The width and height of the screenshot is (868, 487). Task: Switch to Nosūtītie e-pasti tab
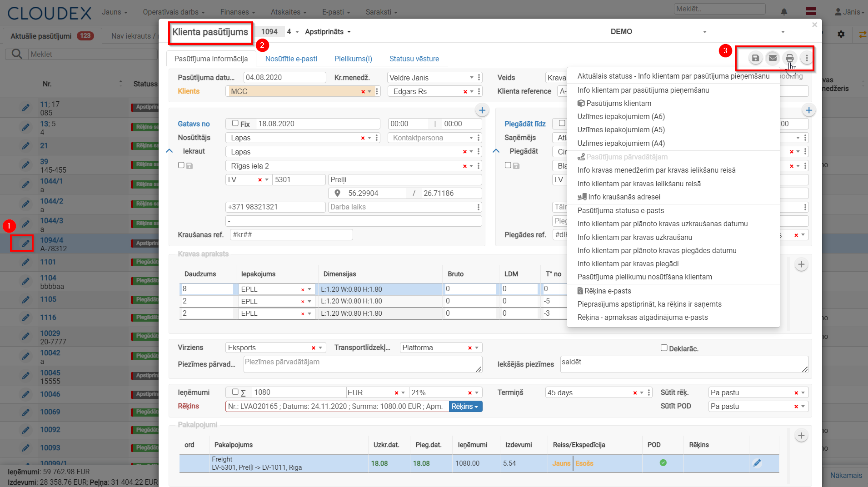point(291,59)
